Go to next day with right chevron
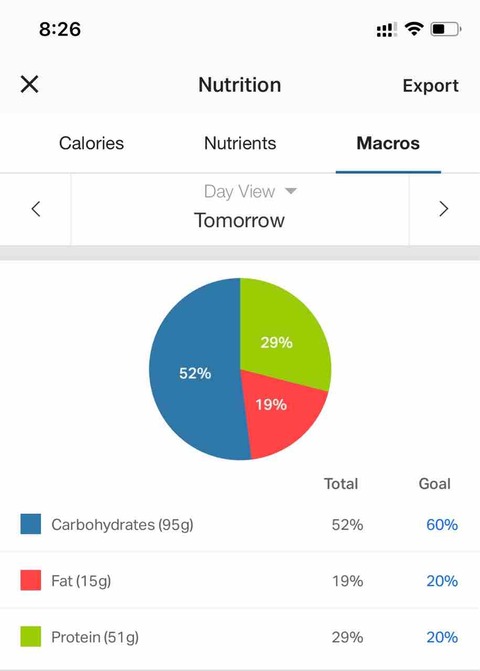 click(x=444, y=209)
